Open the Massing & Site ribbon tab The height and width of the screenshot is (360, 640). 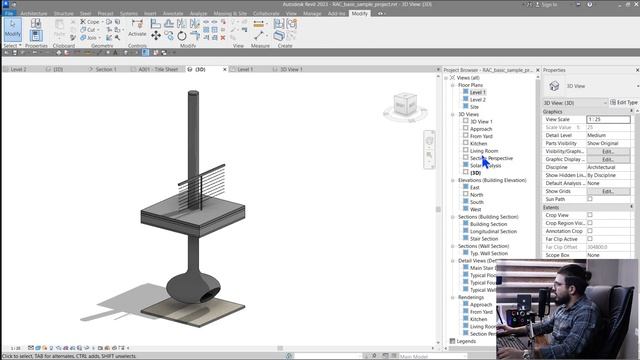230,13
